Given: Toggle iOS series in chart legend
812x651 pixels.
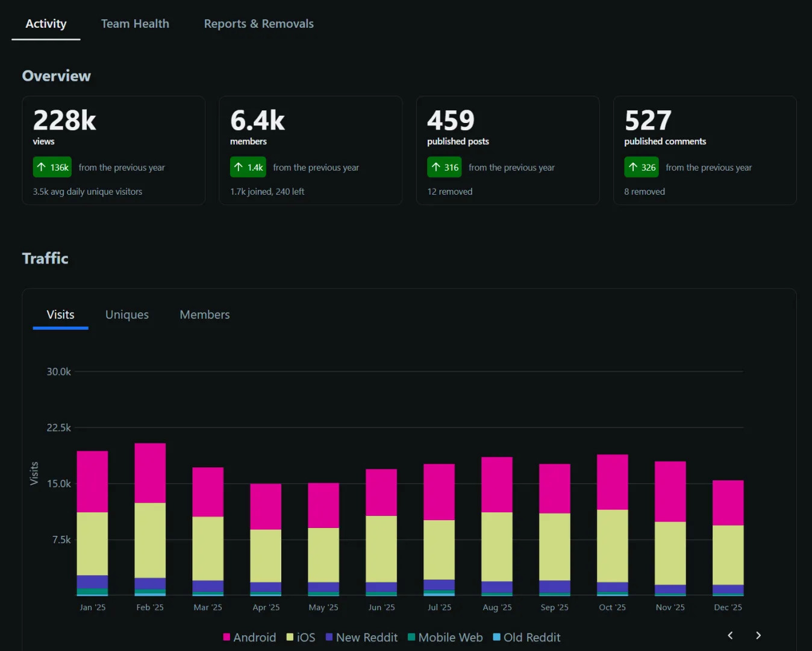Looking at the screenshot, I should 301,637.
